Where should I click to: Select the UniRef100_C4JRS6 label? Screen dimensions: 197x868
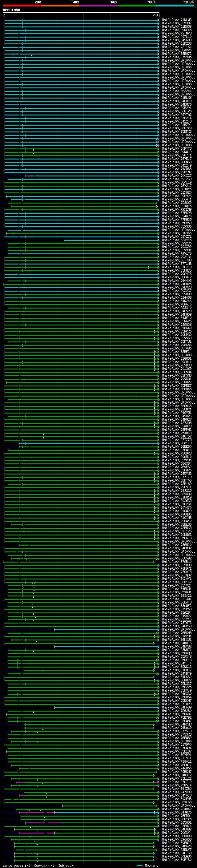click(x=177, y=812)
